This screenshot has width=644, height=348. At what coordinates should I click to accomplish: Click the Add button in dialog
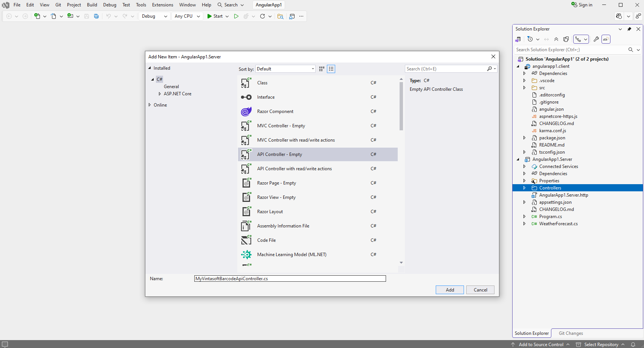(450, 290)
